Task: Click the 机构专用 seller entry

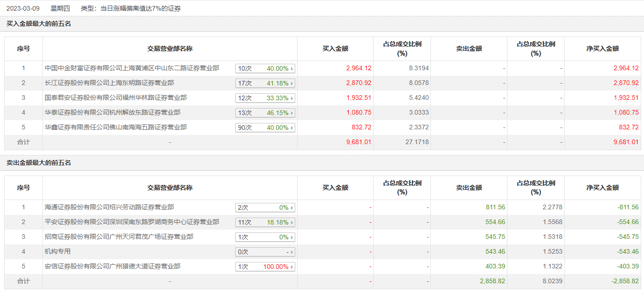Action: pyautogui.click(x=58, y=252)
